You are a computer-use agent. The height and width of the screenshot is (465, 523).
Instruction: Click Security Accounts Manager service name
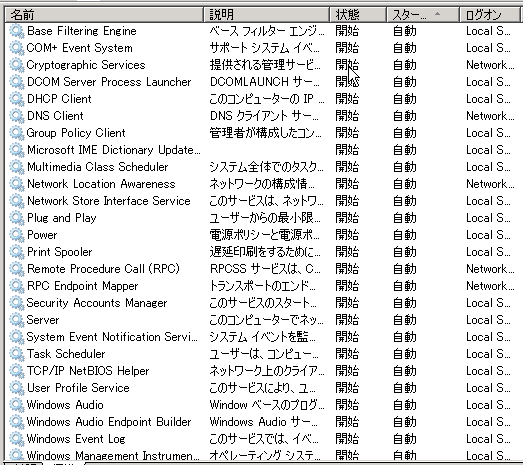pos(97,303)
